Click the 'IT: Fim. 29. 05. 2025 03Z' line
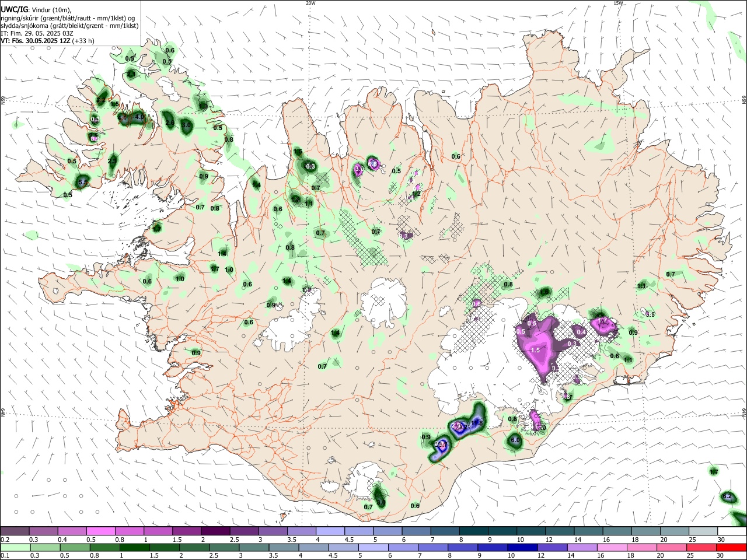 pyautogui.click(x=37, y=33)
